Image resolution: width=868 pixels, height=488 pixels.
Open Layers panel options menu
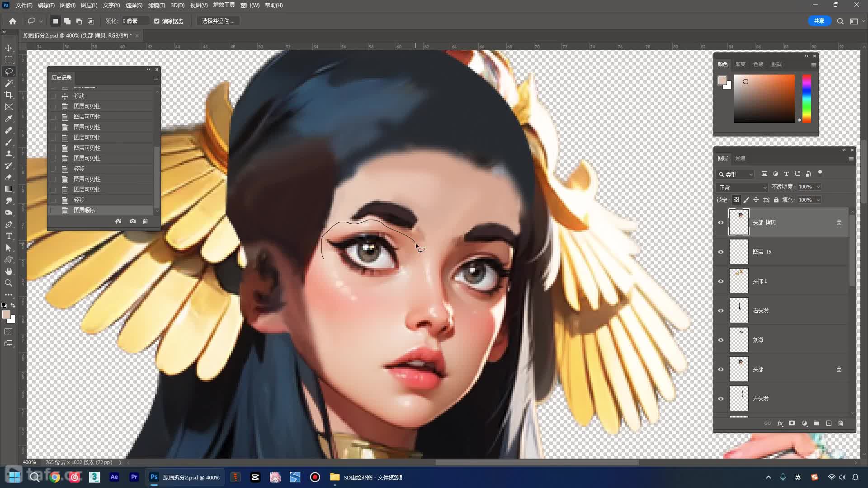coord(851,159)
